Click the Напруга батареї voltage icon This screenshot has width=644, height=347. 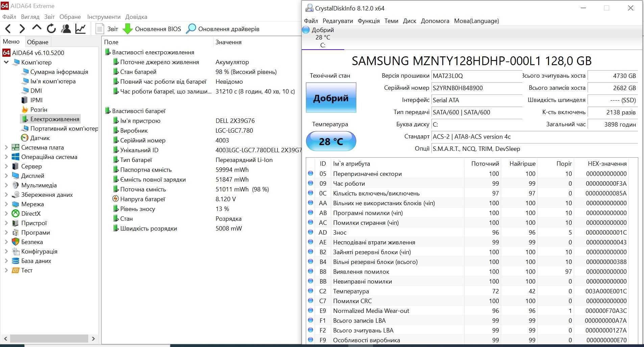tap(116, 199)
